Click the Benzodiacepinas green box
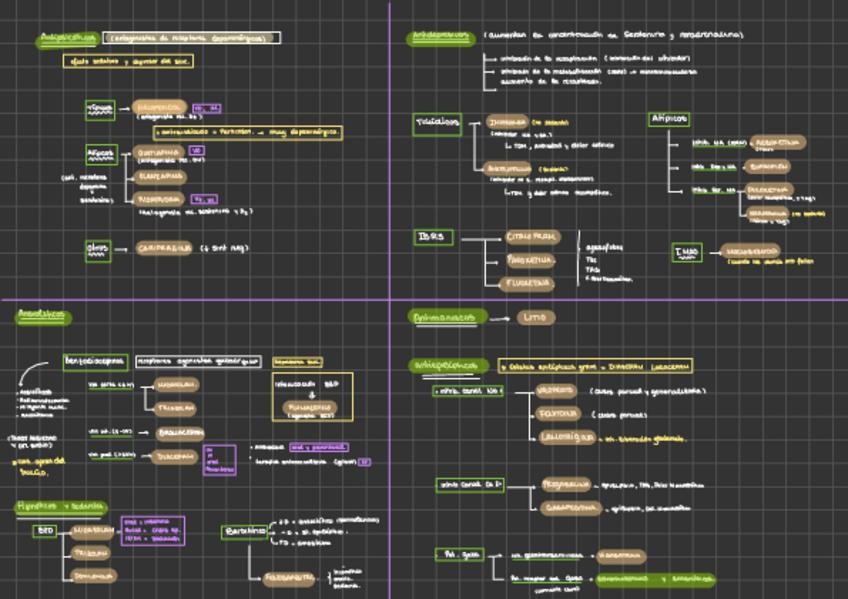This screenshot has width=848, height=599. 94,361
